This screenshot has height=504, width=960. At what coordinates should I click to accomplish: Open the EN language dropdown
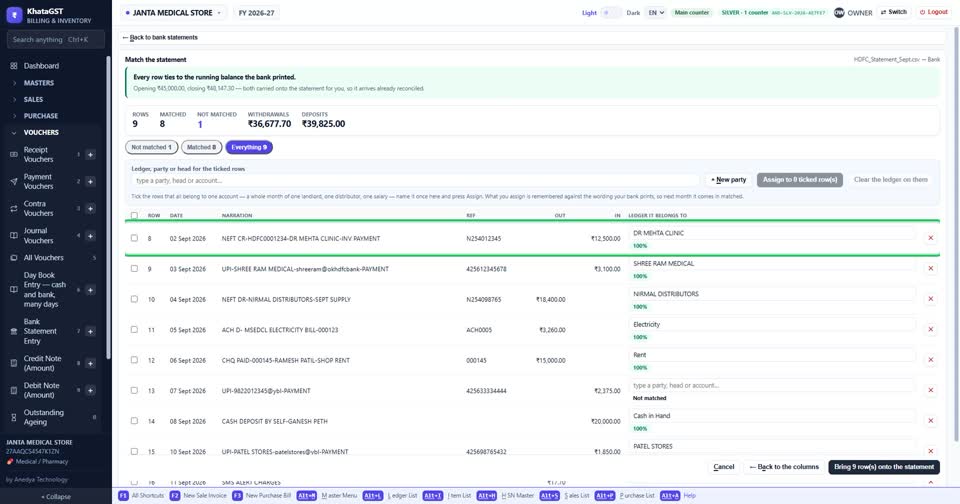pos(656,12)
